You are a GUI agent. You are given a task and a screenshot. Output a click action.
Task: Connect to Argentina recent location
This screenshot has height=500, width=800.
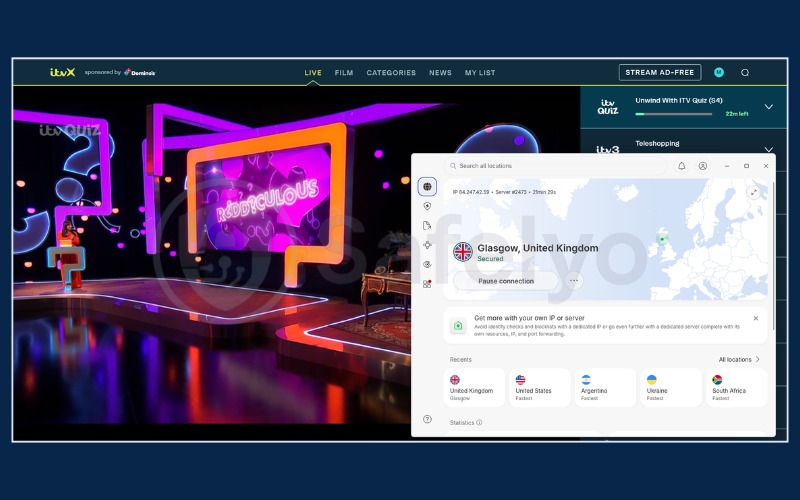point(605,388)
